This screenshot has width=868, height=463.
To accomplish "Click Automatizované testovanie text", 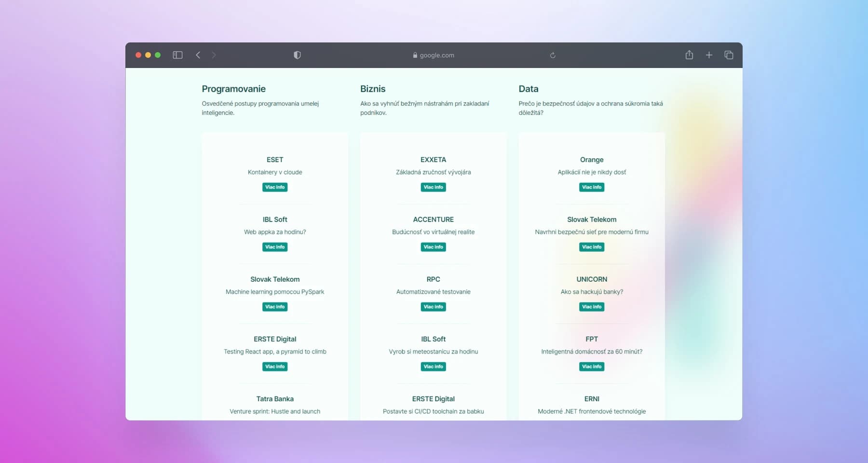I will [x=433, y=292].
